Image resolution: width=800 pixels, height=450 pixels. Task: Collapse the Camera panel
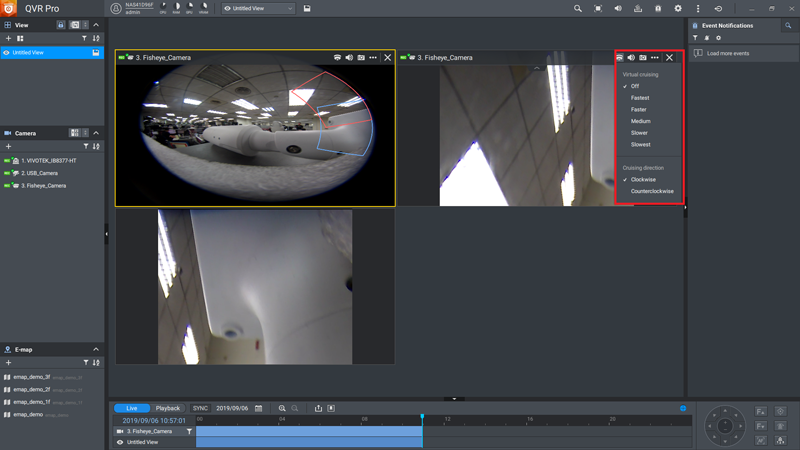(96, 133)
